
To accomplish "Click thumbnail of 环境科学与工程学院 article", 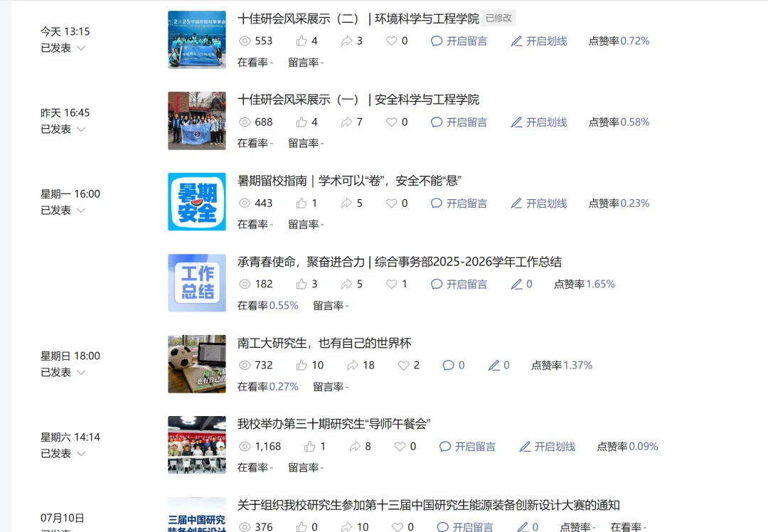I will point(197,40).
